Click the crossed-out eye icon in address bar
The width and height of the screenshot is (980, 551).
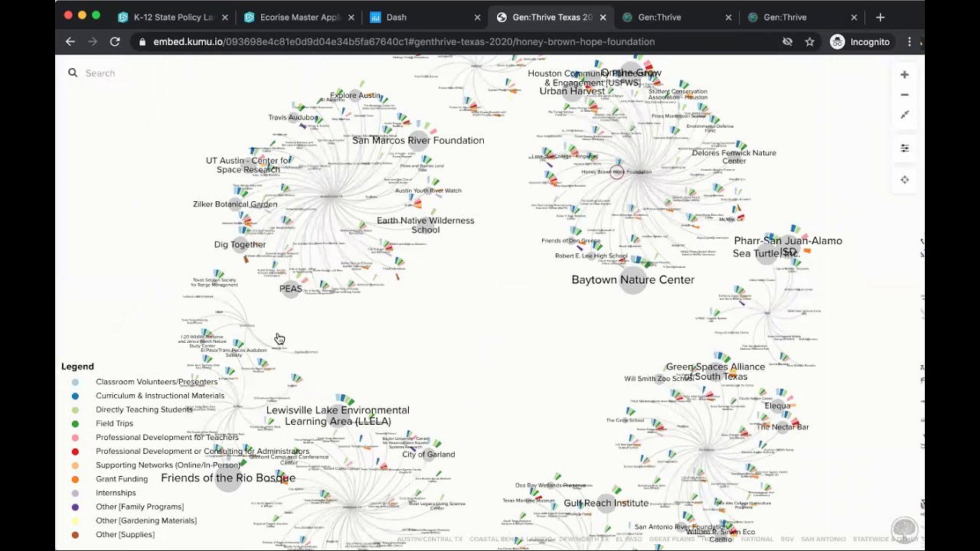point(787,42)
